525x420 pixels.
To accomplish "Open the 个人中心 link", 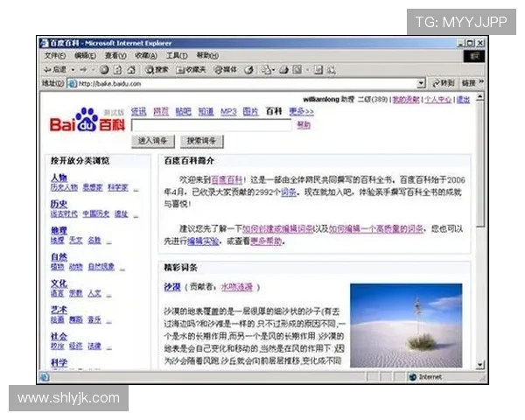I will point(438,100).
